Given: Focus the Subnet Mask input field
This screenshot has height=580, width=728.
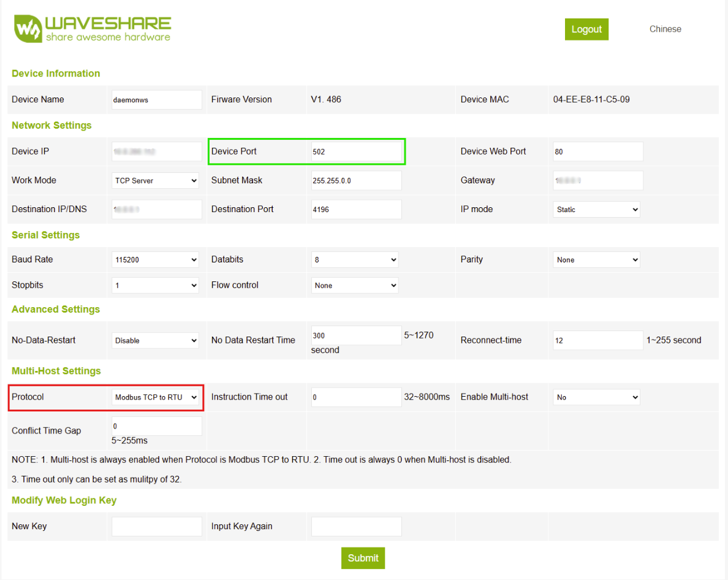Looking at the screenshot, I should pos(356,181).
